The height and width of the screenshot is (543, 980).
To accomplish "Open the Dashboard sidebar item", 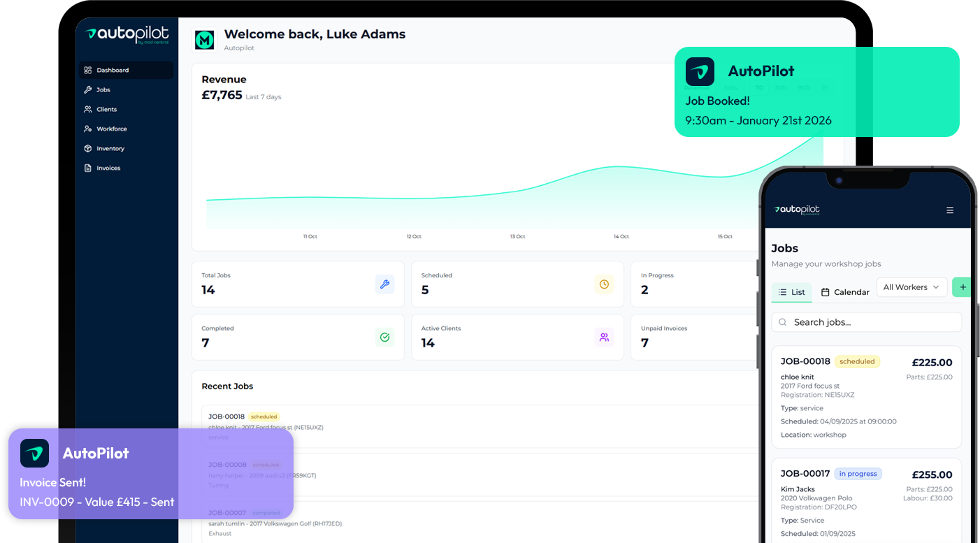I will (113, 71).
